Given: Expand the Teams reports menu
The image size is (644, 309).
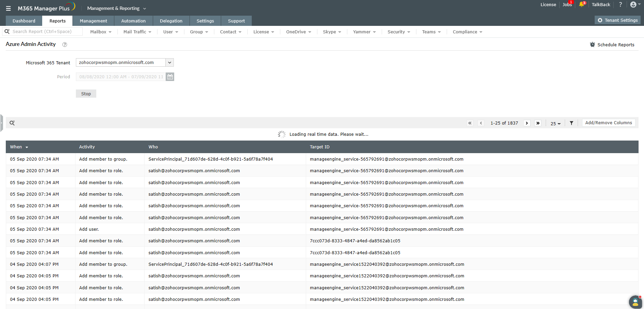Looking at the screenshot, I should pyautogui.click(x=431, y=32).
